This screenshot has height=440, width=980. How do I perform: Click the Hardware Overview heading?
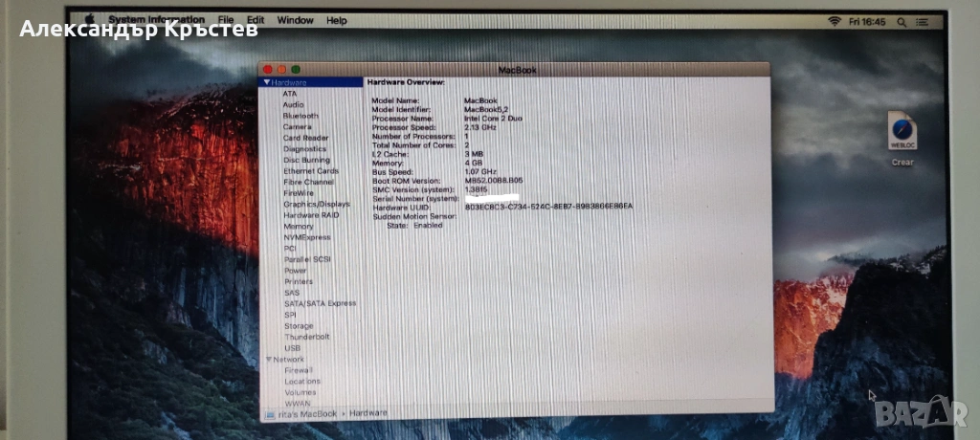click(406, 82)
